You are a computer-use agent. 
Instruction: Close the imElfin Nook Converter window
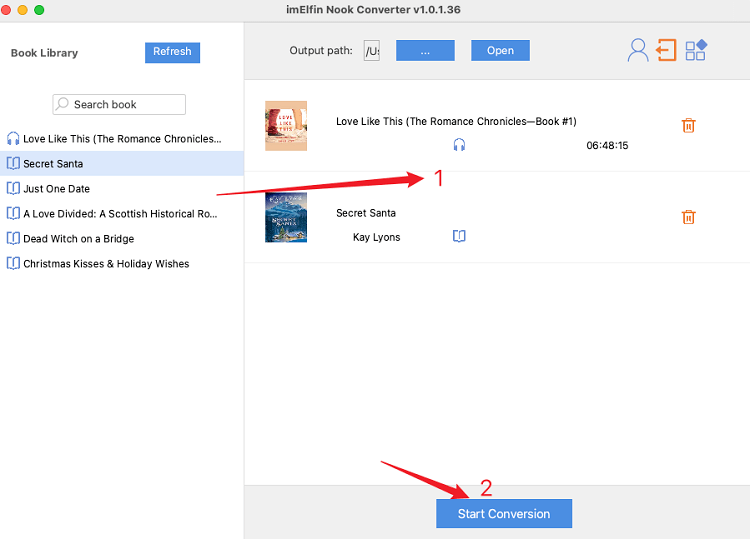point(6,10)
